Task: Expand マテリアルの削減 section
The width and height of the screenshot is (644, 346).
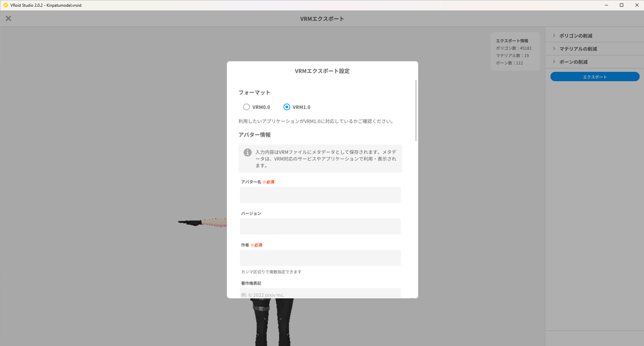Action: click(x=595, y=49)
